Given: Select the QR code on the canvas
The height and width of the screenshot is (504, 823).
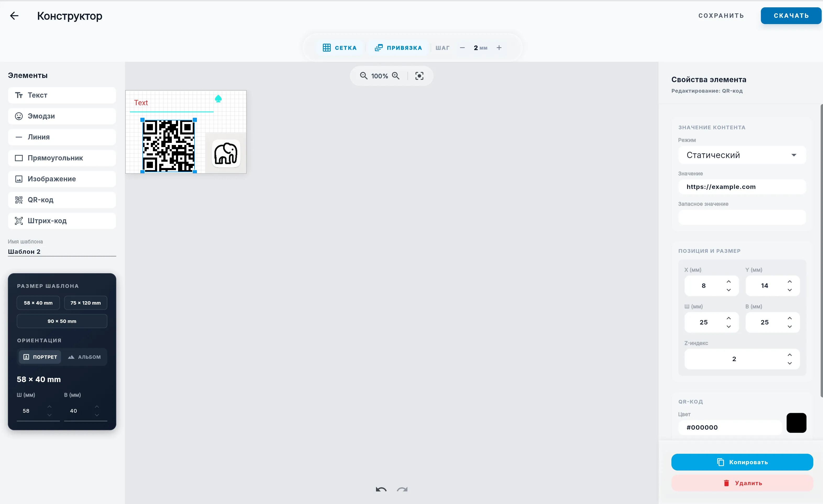Looking at the screenshot, I should pyautogui.click(x=169, y=146).
